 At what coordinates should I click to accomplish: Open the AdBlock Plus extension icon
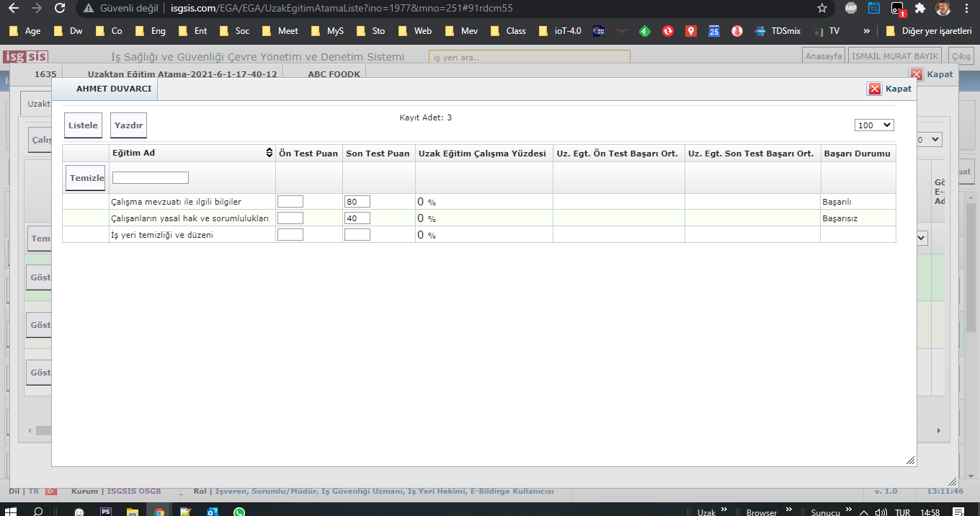click(x=851, y=9)
